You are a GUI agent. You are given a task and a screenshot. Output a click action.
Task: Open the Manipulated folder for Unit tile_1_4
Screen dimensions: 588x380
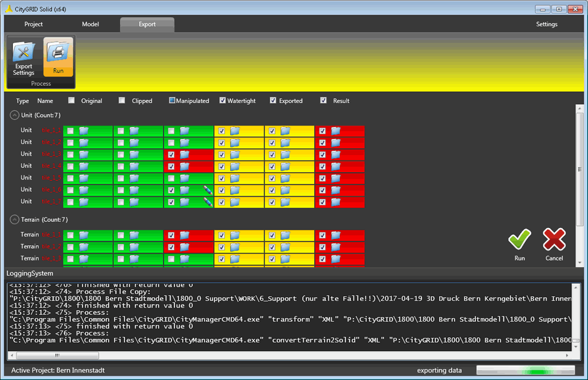pyautogui.click(x=184, y=166)
